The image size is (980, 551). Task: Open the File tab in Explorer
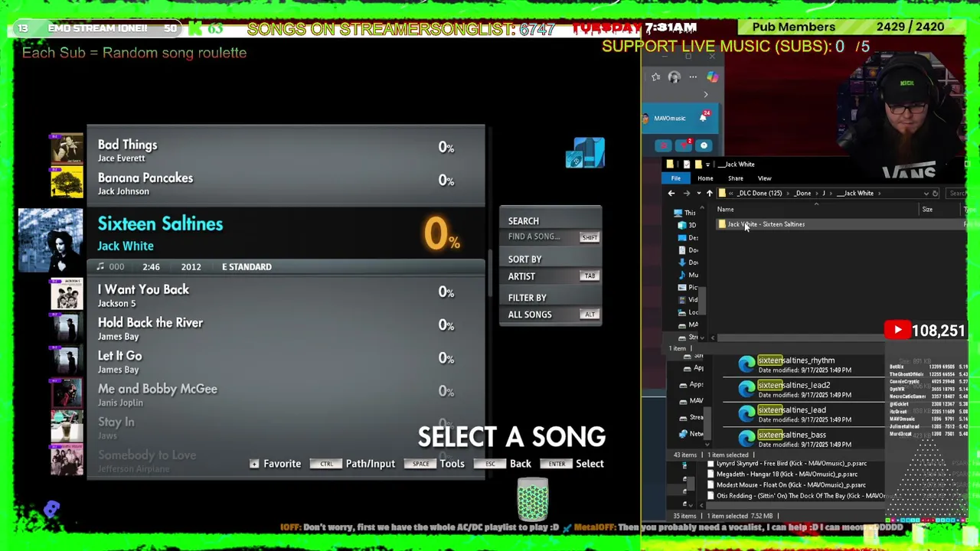click(x=676, y=178)
